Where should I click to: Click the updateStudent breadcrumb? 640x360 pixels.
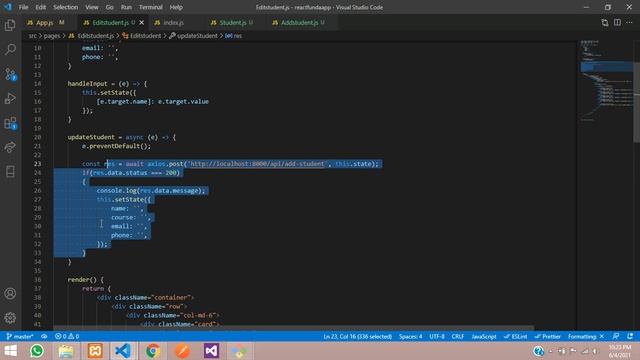tap(193, 36)
